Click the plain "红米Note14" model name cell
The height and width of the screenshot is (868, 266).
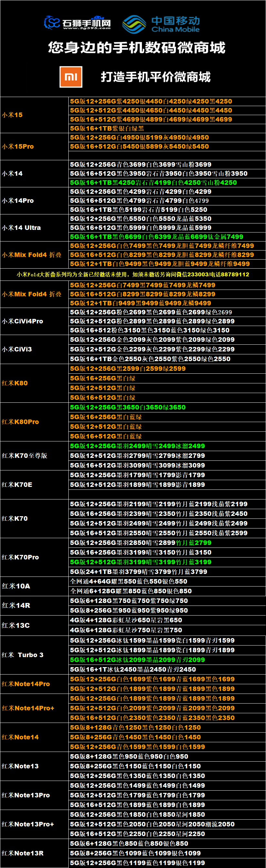[x=34, y=737]
